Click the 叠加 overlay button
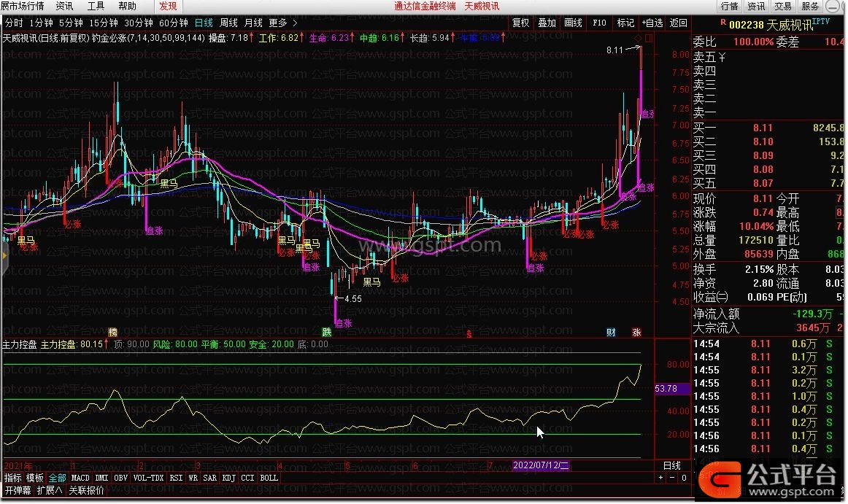848x504 pixels. pyautogui.click(x=547, y=23)
